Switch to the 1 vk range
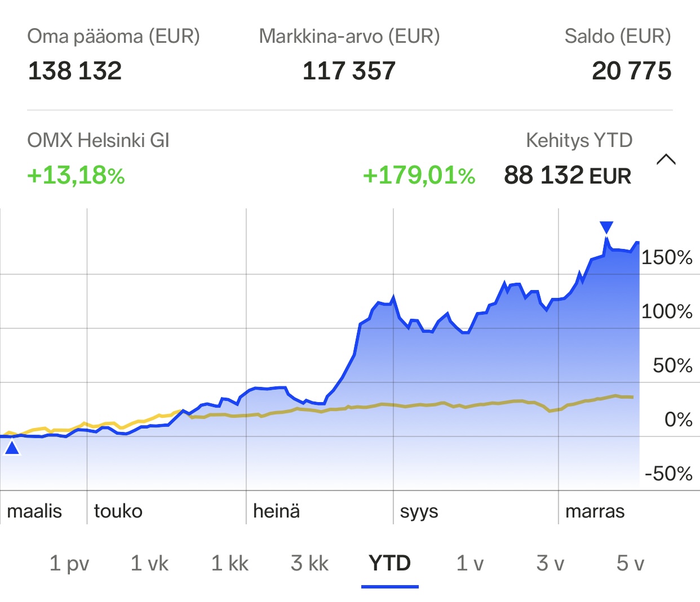This screenshot has width=700, height=602. pyautogui.click(x=149, y=563)
